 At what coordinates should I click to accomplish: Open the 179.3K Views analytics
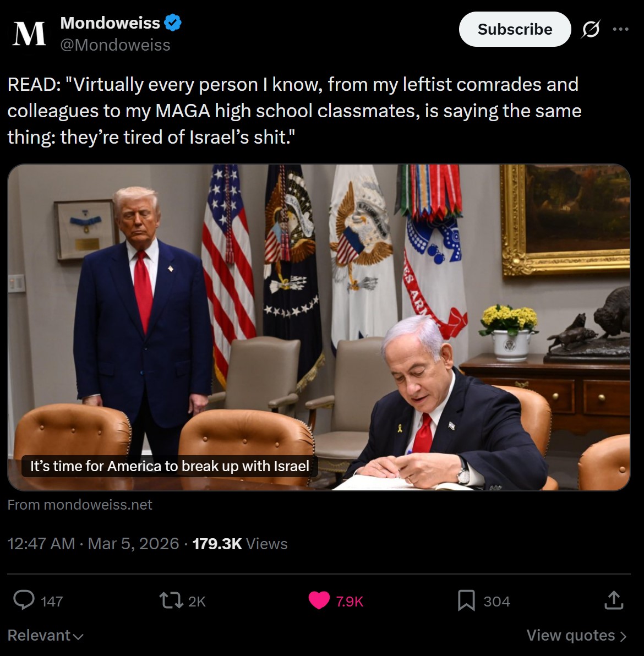pos(240,544)
